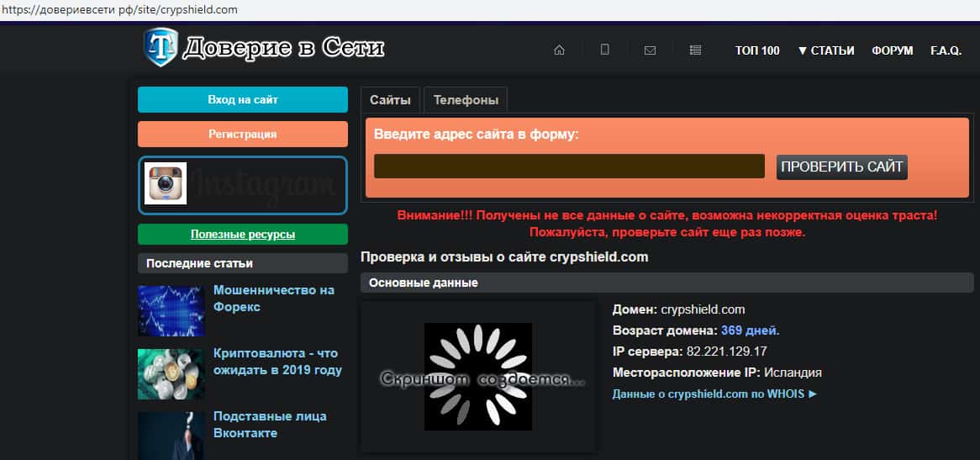Open the home page icon
The width and height of the screenshot is (980, 460).
[560, 50]
